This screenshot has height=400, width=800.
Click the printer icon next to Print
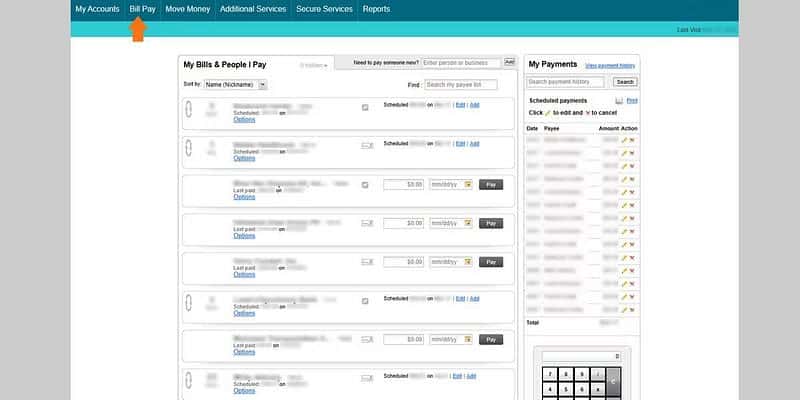coord(619,101)
